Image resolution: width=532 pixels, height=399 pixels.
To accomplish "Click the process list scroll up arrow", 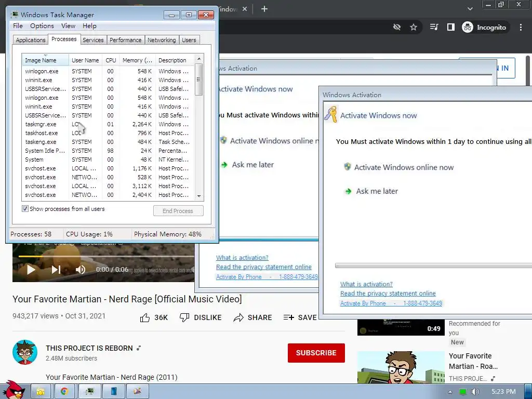I will tap(199, 59).
